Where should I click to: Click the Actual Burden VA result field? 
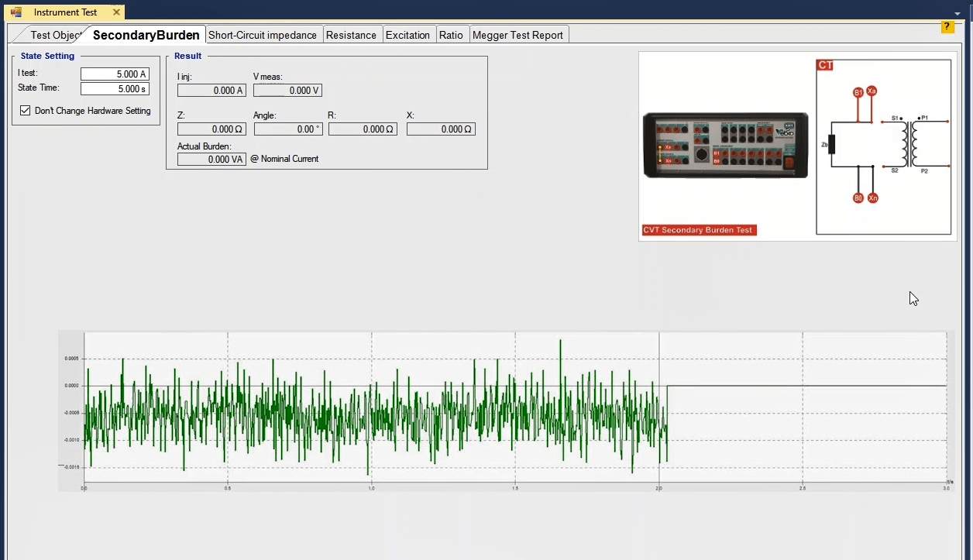(x=211, y=160)
